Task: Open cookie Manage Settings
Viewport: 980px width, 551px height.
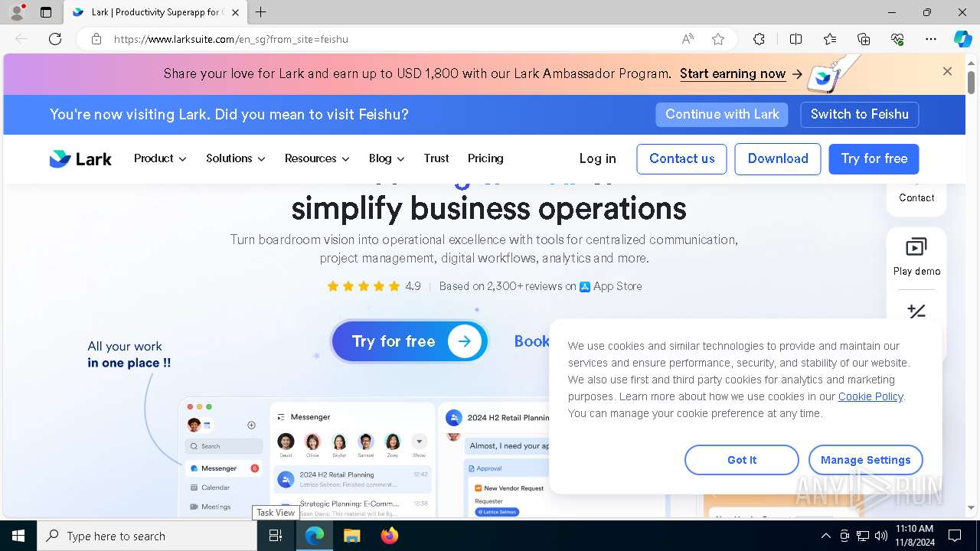Action: tap(866, 460)
